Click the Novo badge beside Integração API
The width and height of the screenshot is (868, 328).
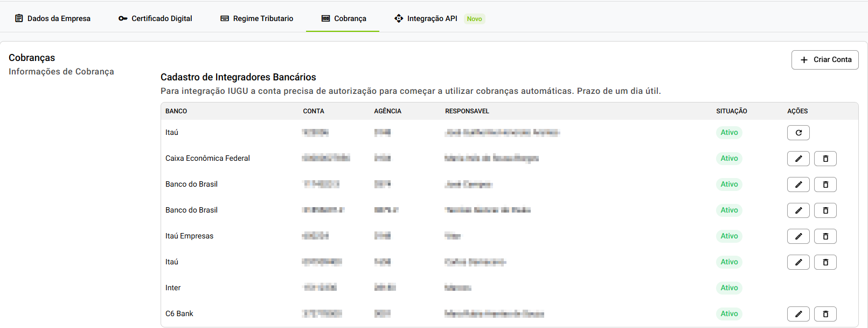(x=474, y=19)
